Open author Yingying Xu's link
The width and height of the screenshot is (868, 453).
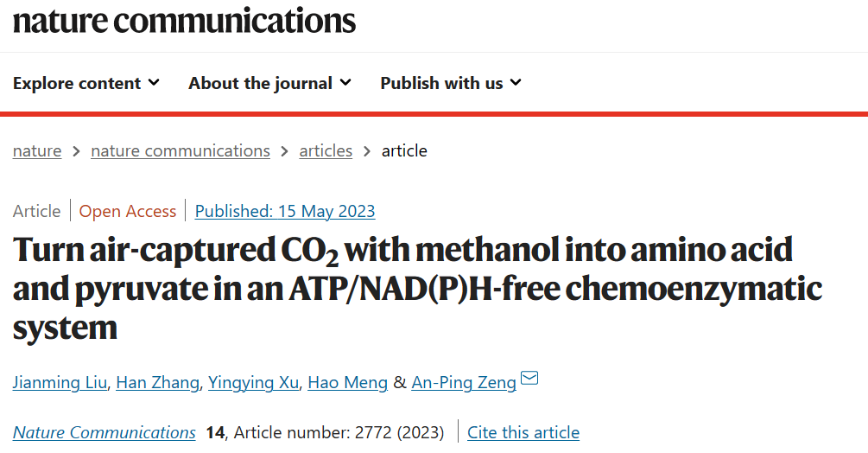254,383
